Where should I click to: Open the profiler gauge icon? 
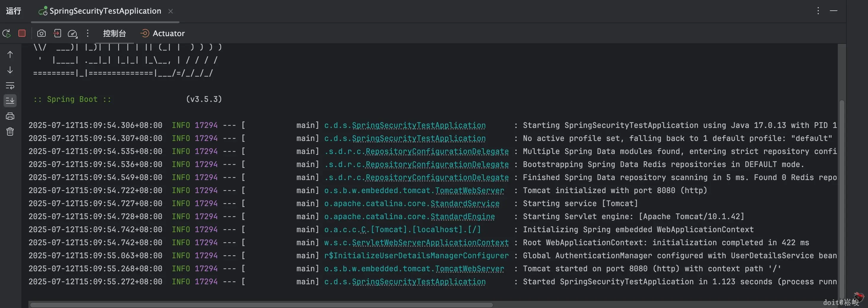73,33
